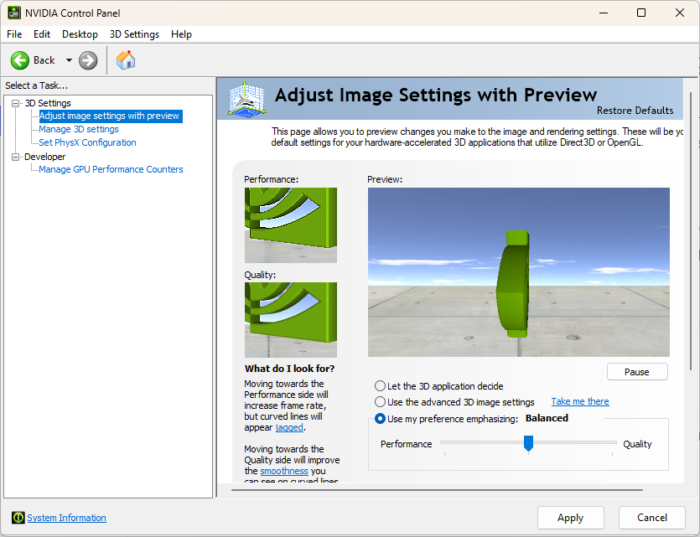This screenshot has height=537, width=700.
Task: Collapse the Developer tree node
Action: (15, 157)
